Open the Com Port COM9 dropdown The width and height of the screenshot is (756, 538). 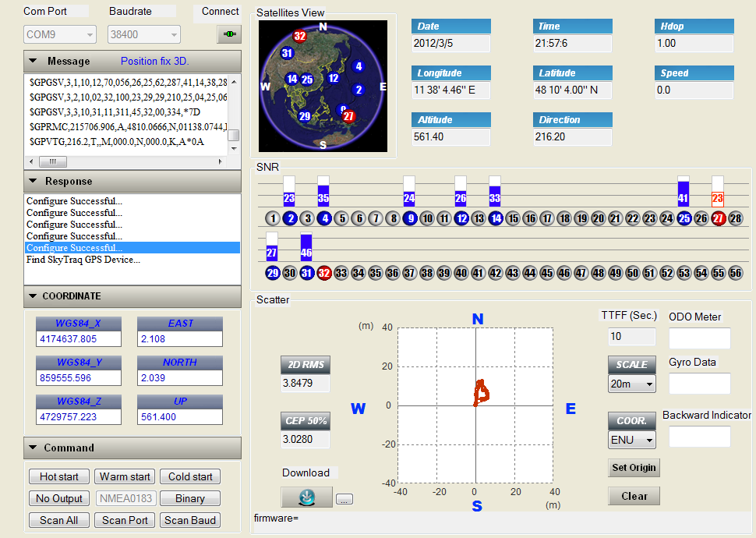pyautogui.click(x=60, y=34)
